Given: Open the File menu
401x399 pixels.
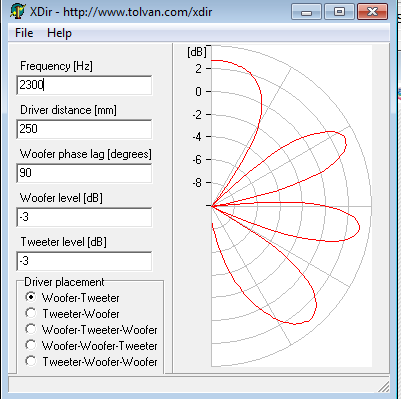Looking at the screenshot, I should pos(24,33).
